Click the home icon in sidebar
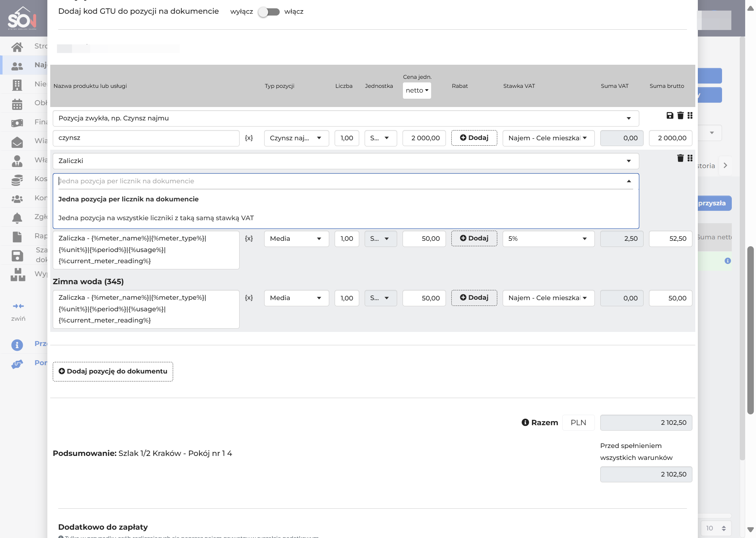Viewport: 756px width, 538px height. coord(17,47)
